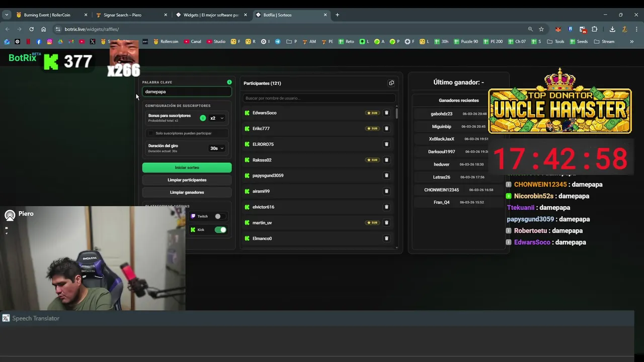This screenshot has height=362, width=644.
Task: Open a new browser tab
Action: pos(337,15)
